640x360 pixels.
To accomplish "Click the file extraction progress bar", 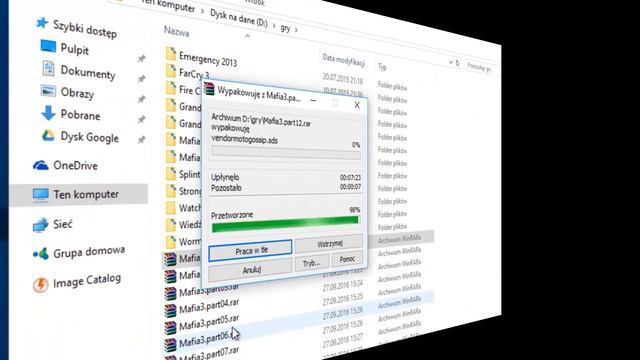I will 286,152.
